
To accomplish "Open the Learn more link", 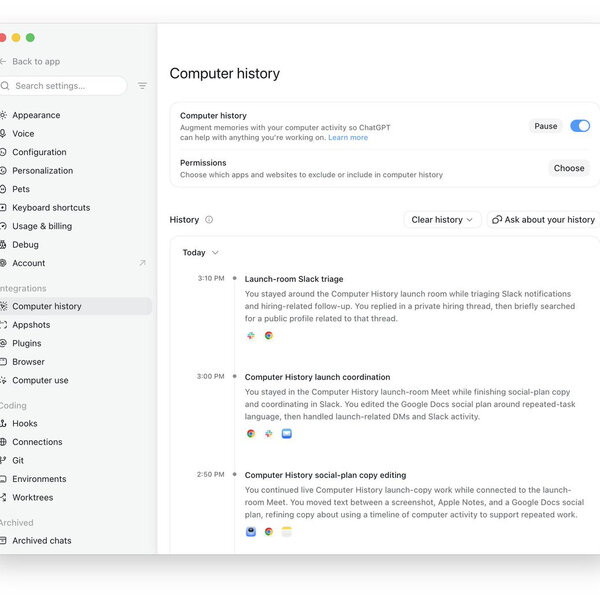I will [x=348, y=137].
